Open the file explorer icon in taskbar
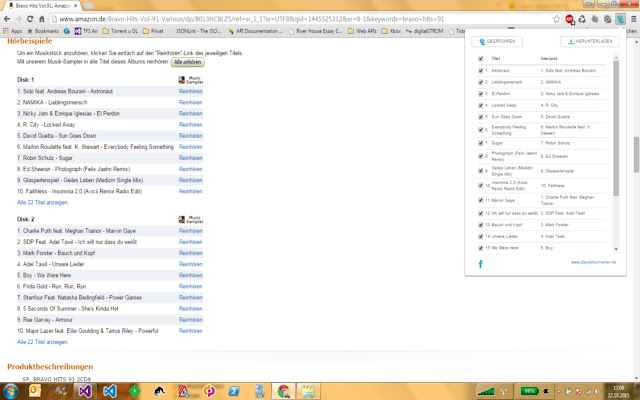Image resolution: width=640 pixels, height=400 pixels. pyautogui.click(x=308, y=391)
